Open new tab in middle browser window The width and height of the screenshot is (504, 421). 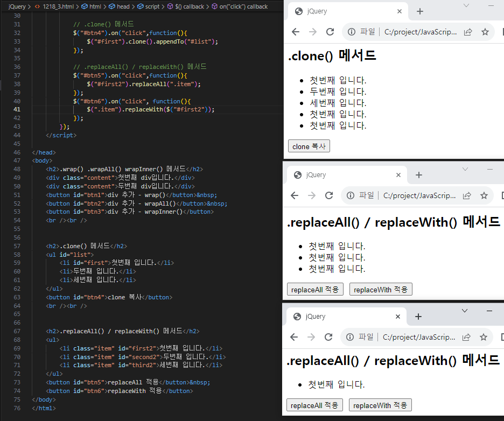(x=419, y=175)
